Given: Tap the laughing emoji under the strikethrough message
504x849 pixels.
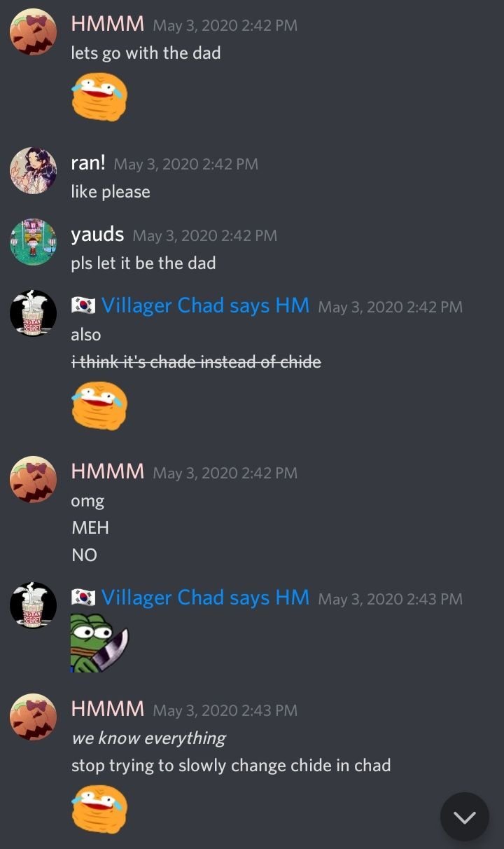Looking at the screenshot, I should [99, 406].
